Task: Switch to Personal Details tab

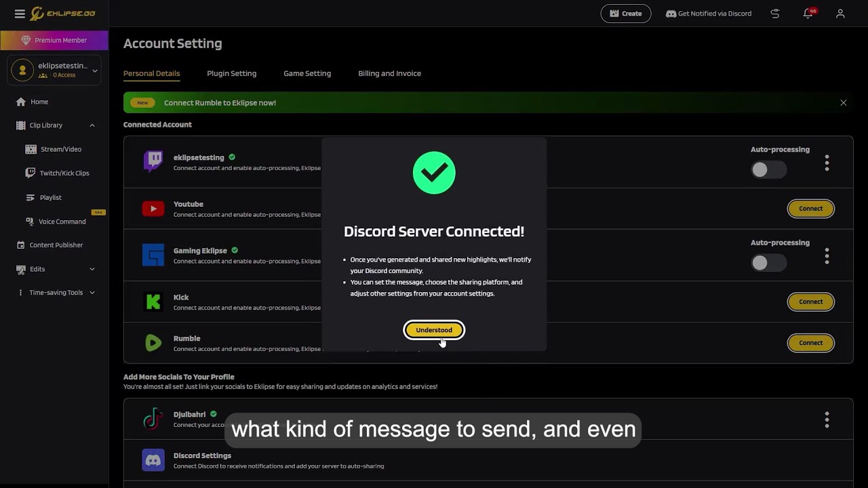Action: coord(151,73)
